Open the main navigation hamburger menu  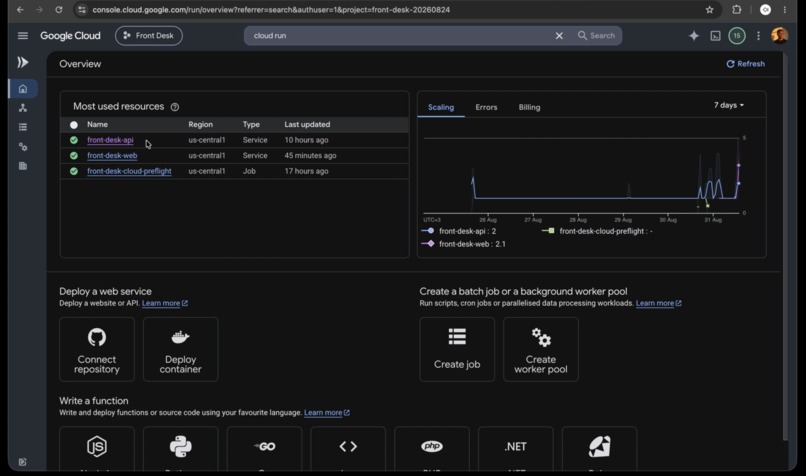click(23, 35)
